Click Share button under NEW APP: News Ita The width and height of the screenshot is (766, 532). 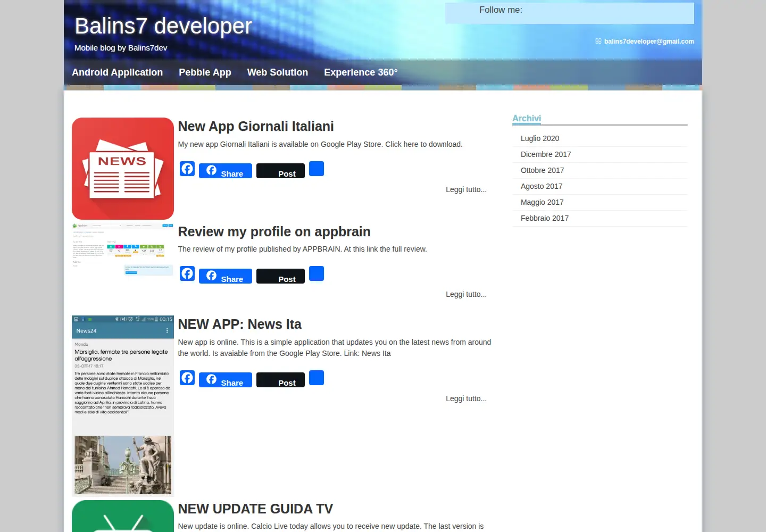(226, 380)
